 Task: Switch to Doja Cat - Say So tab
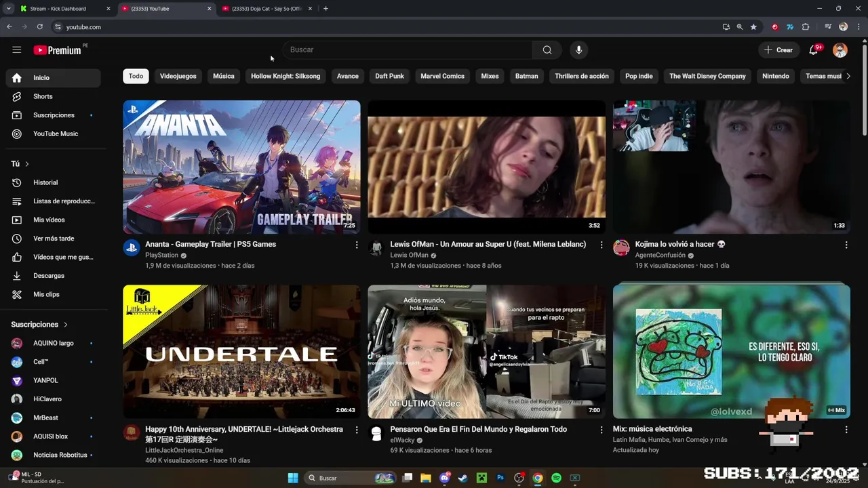pyautogui.click(x=267, y=9)
